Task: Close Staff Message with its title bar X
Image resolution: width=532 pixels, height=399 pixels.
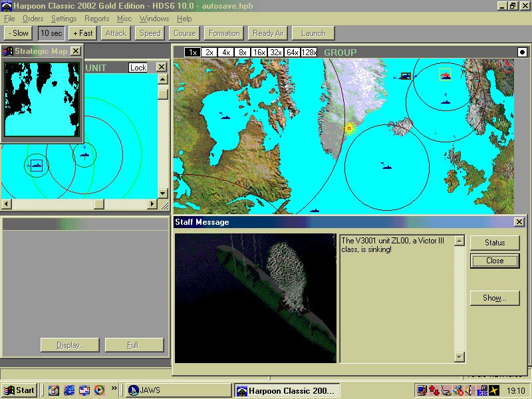Action: coord(519,222)
